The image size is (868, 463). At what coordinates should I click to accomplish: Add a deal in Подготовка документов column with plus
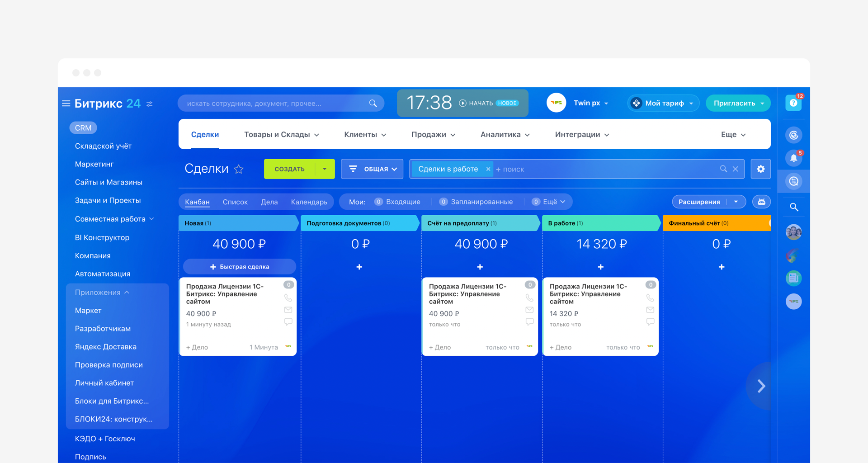pyautogui.click(x=359, y=267)
